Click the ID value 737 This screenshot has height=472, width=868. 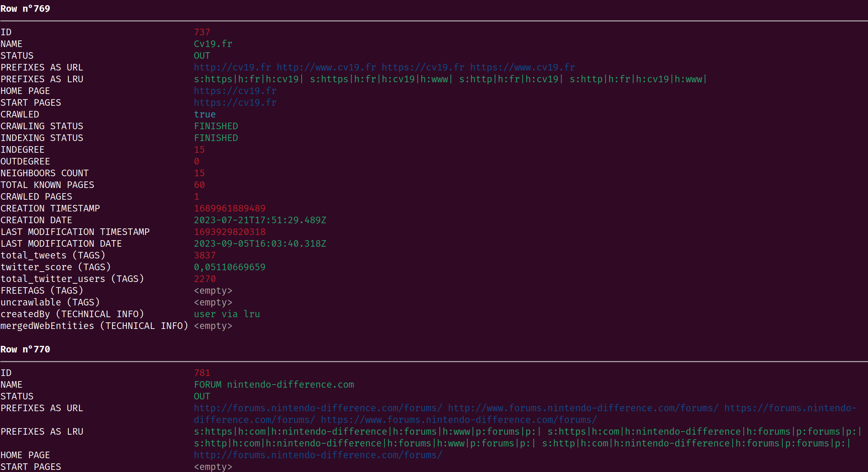click(x=202, y=32)
